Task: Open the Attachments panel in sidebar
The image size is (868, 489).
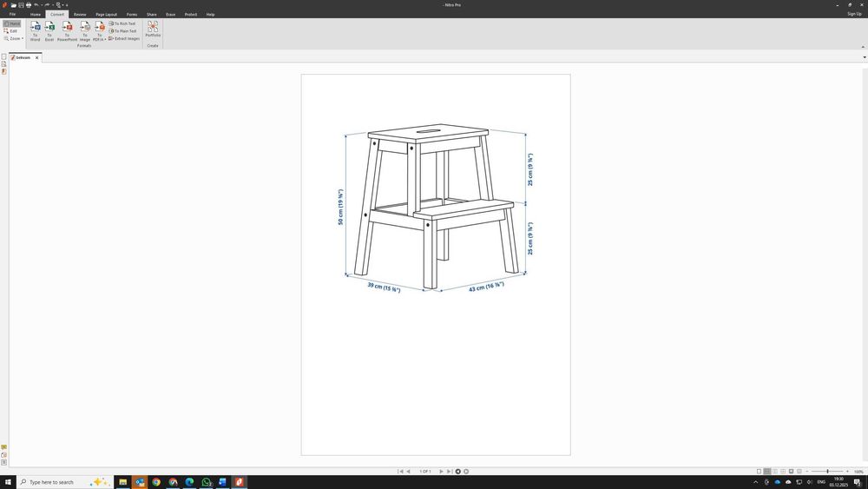Action: click(x=3, y=454)
